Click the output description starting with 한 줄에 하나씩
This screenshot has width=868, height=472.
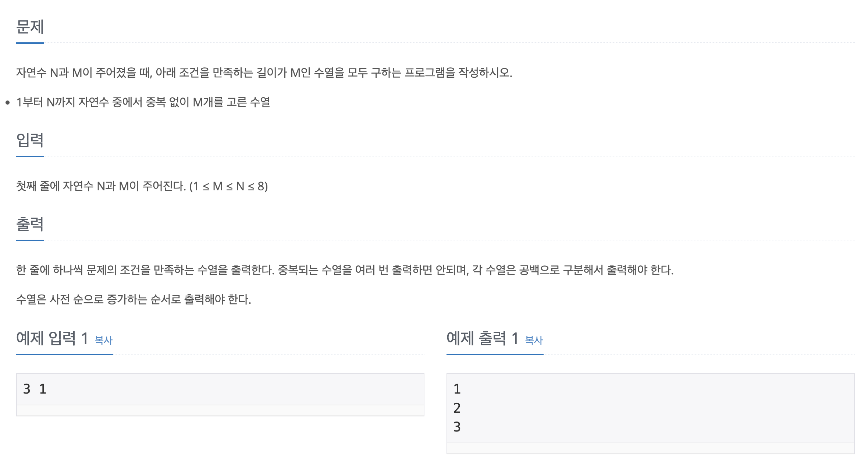(x=345, y=270)
